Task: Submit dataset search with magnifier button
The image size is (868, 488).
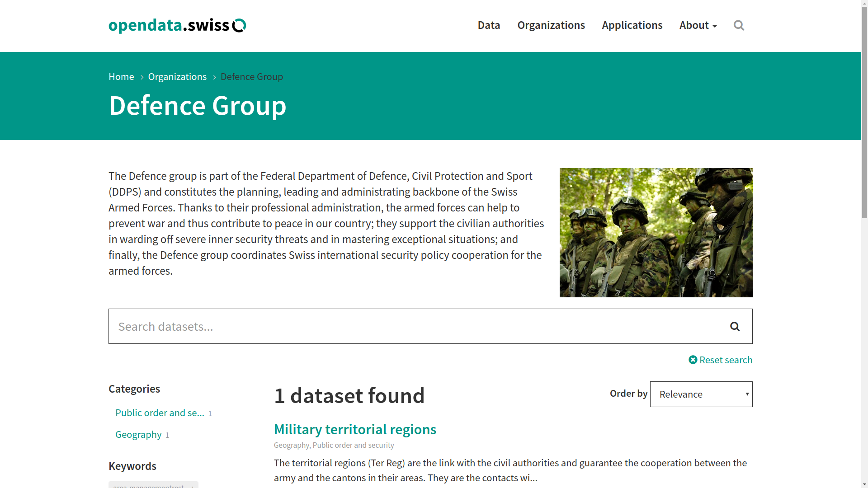Action: [735, 326]
